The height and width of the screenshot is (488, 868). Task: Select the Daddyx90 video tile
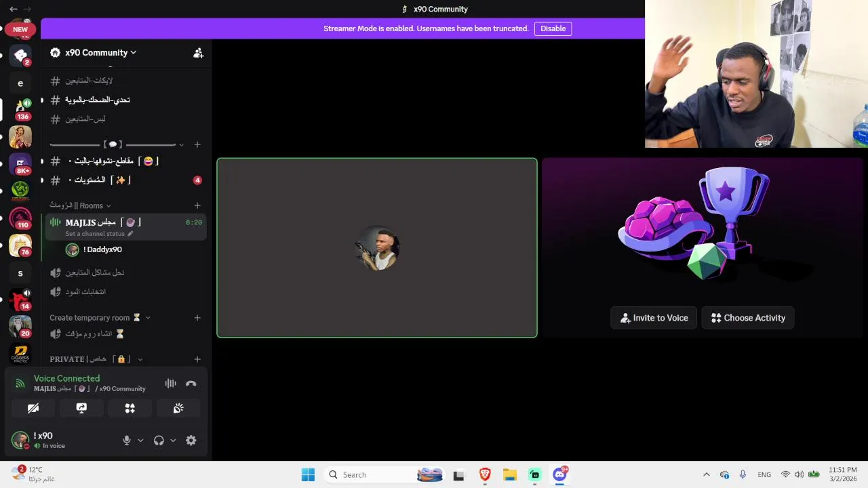(x=377, y=248)
